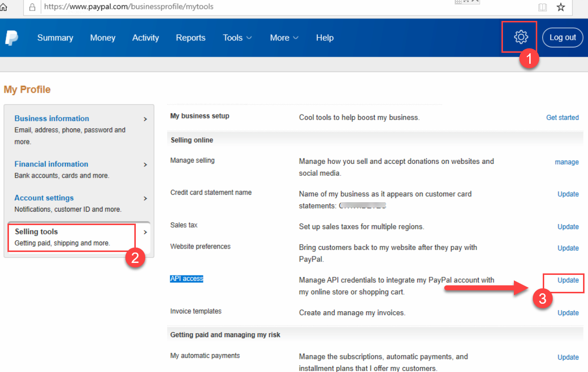This screenshot has height=372, width=588.
Task: Click 'Getting paid, shipping and more' text
Action: pos(62,243)
